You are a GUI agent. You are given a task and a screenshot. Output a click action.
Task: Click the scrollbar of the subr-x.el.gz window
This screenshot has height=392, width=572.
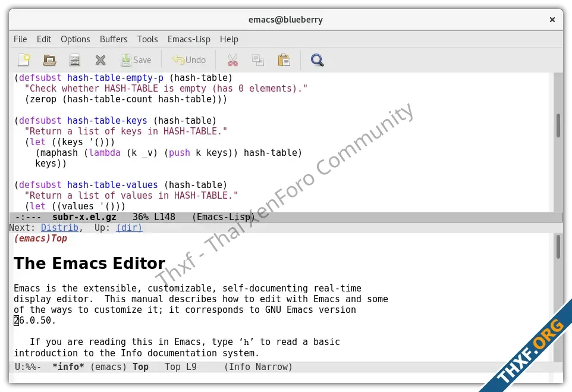pos(559,125)
